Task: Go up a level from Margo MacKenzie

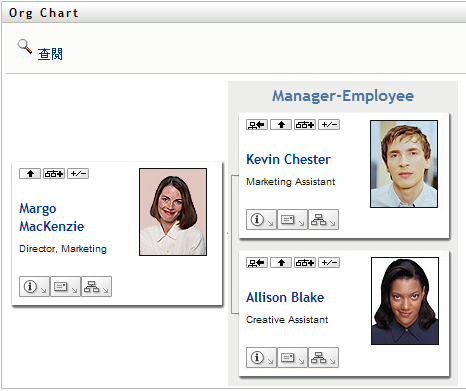Action: (30, 174)
